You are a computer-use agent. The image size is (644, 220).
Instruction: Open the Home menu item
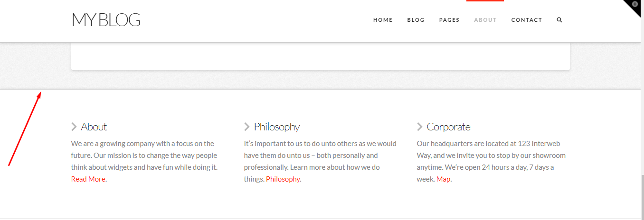coord(383,20)
